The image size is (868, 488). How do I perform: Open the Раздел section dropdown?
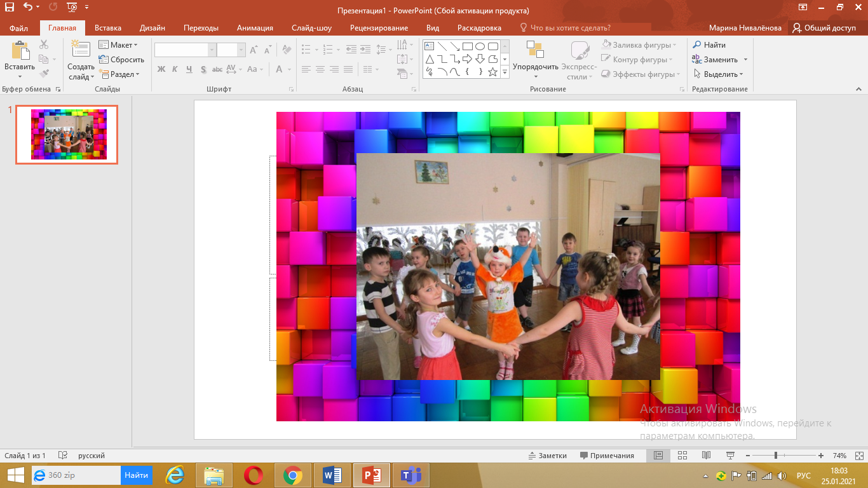tap(119, 74)
